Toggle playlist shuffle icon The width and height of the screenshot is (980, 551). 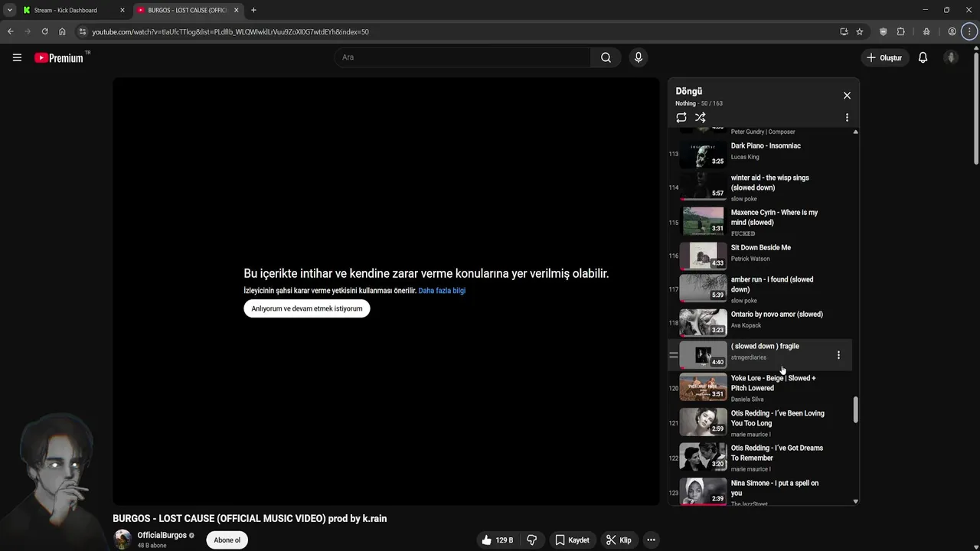tap(700, 118)
